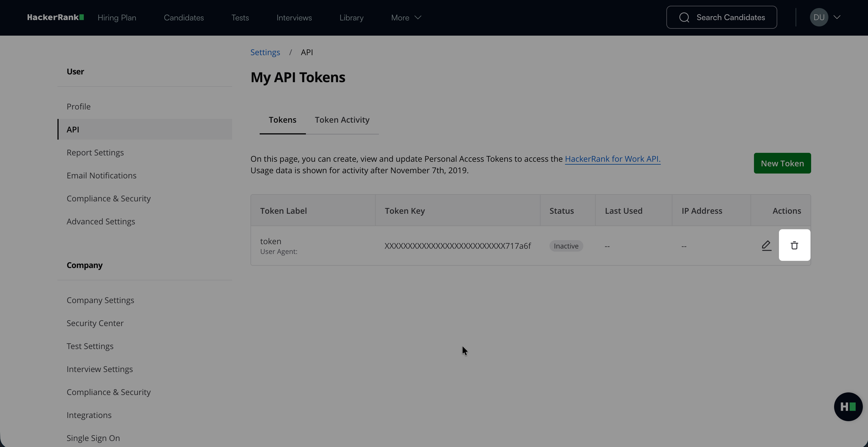Open the HackerRank help chat widget

tap(848, 406)
